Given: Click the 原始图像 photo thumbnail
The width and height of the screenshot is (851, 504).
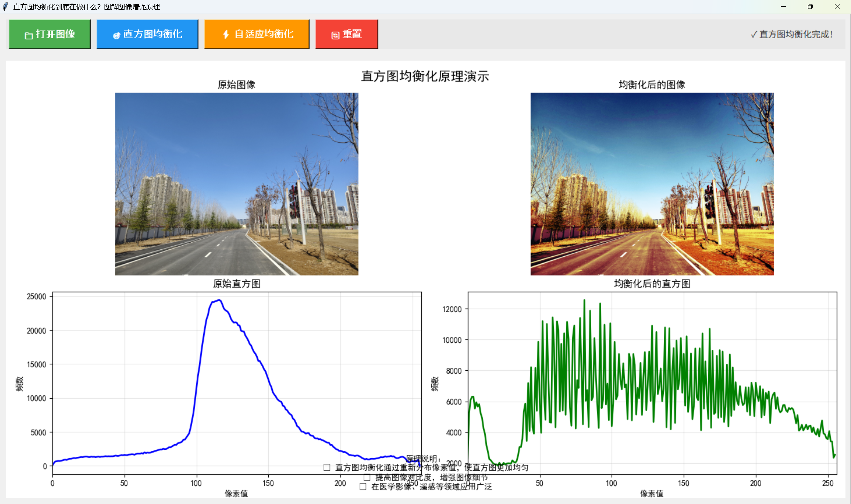Looking at the screenshot, I should click(x=236, y=184).
